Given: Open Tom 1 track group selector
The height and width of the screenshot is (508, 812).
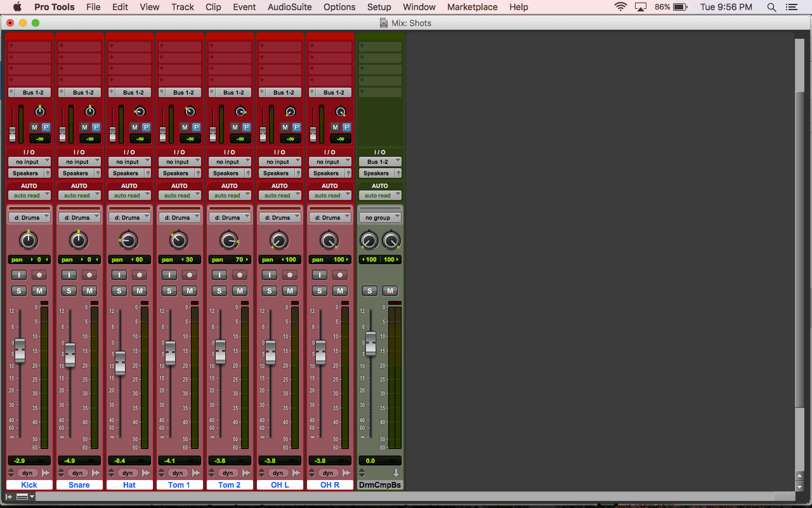Looking at the screenshot, I should point(180,218).
